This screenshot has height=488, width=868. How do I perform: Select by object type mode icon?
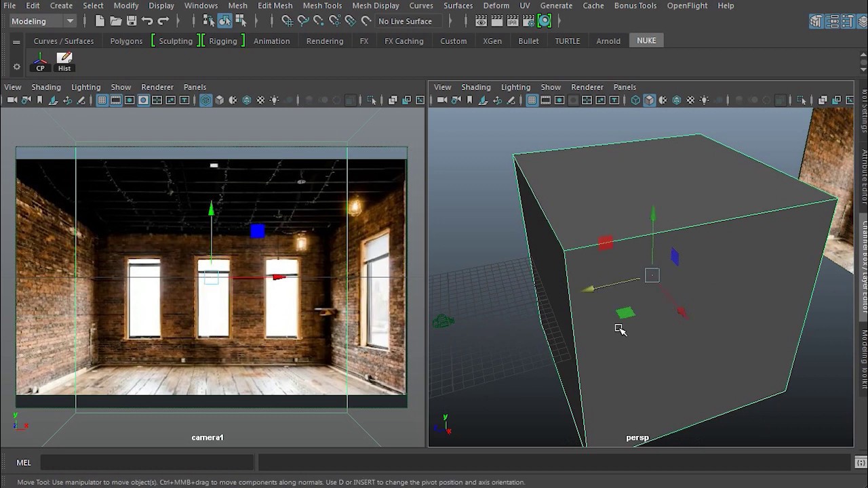pyautogui.click(x=224, y=21)
